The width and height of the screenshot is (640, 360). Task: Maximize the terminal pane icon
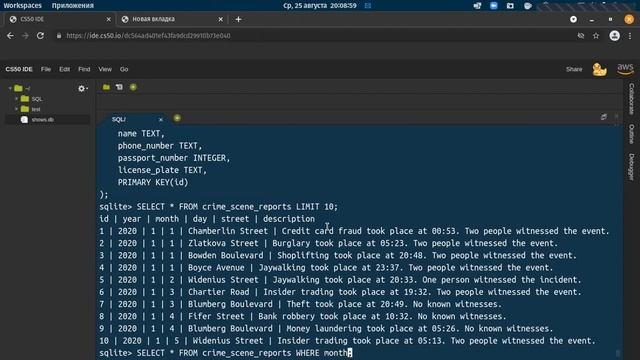(604, 117)
